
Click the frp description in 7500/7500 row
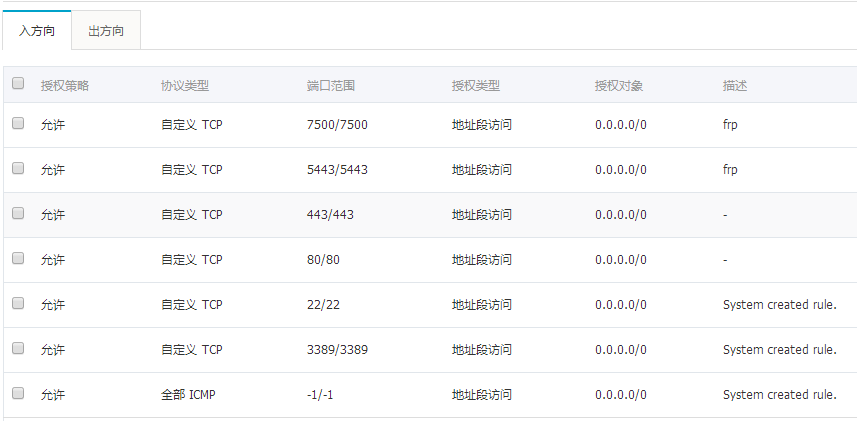[730, 125]
